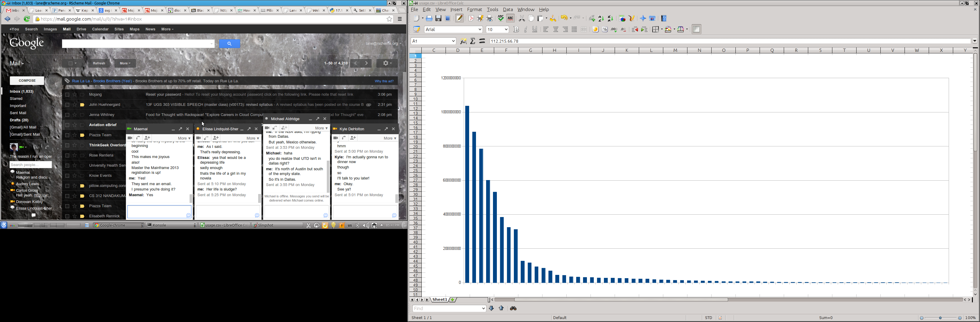
Task: Click Compose in Gmail
Action: click(27, 80)
